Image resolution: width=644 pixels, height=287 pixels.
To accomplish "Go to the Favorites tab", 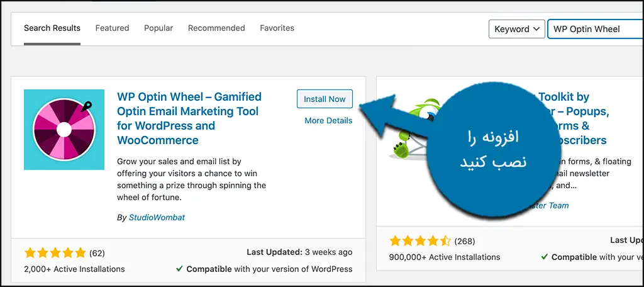I will click(x=277, y=28).
